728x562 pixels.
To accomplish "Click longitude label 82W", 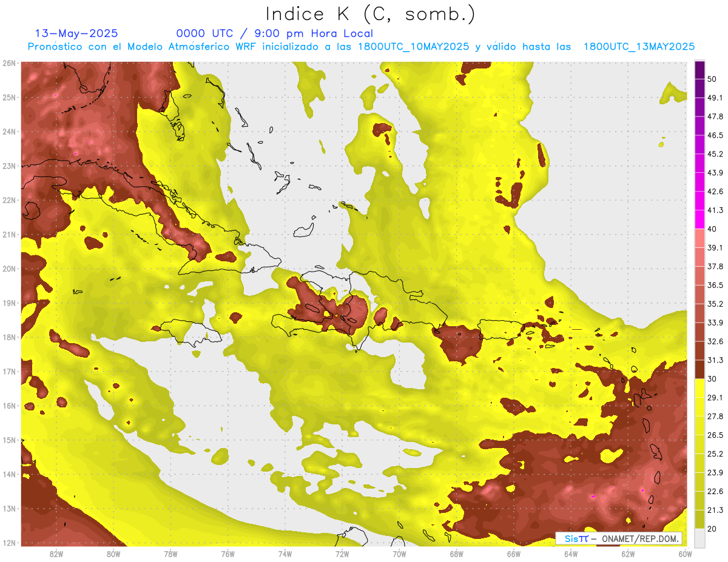I will 56,554.
